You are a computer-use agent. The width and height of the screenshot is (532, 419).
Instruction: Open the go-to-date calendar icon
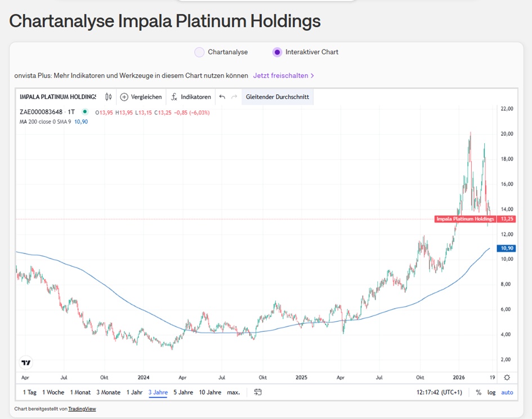tap(258, 392)
